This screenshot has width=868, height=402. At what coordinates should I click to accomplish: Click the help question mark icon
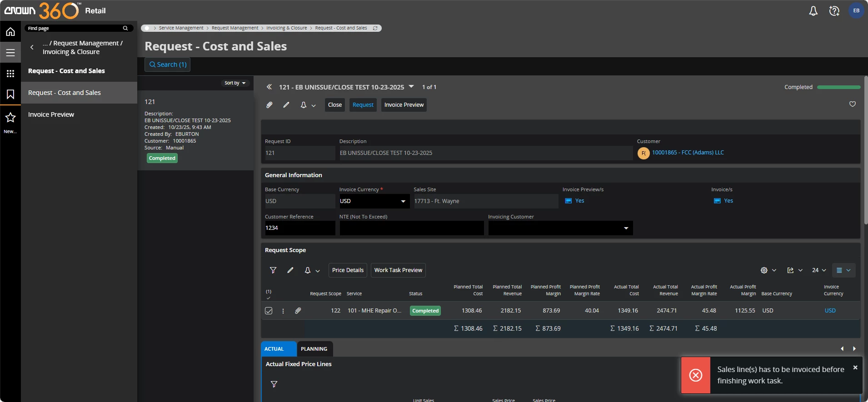coord(834,11)
